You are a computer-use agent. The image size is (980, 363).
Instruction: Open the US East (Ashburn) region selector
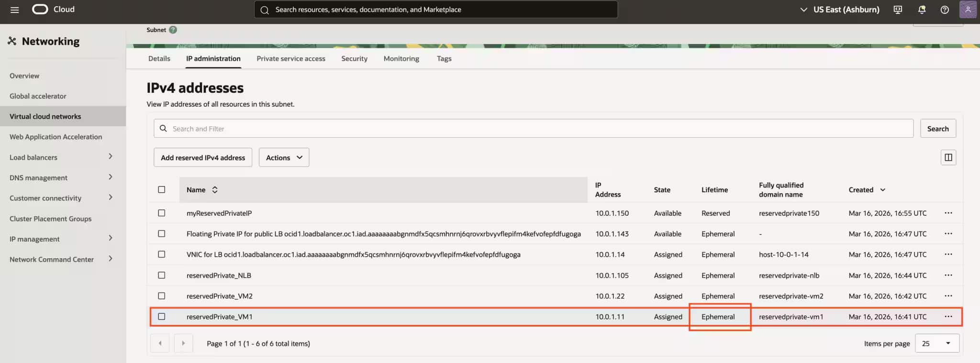[839, 10]
